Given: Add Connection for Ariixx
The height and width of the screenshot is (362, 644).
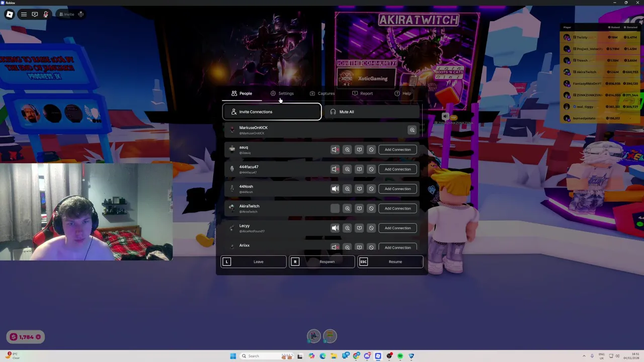Looking at the screenshot, I should tap(397, 247).
